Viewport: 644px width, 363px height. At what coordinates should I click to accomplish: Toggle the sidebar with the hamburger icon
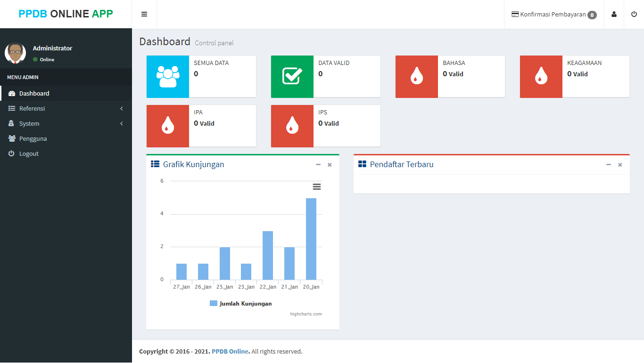coord(144,14)
